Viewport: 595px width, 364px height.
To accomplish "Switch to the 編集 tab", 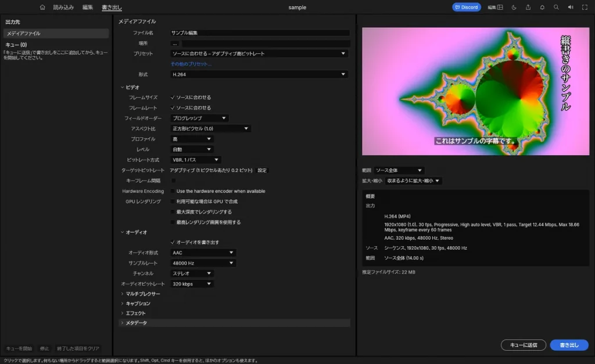I will click(88, 7).
